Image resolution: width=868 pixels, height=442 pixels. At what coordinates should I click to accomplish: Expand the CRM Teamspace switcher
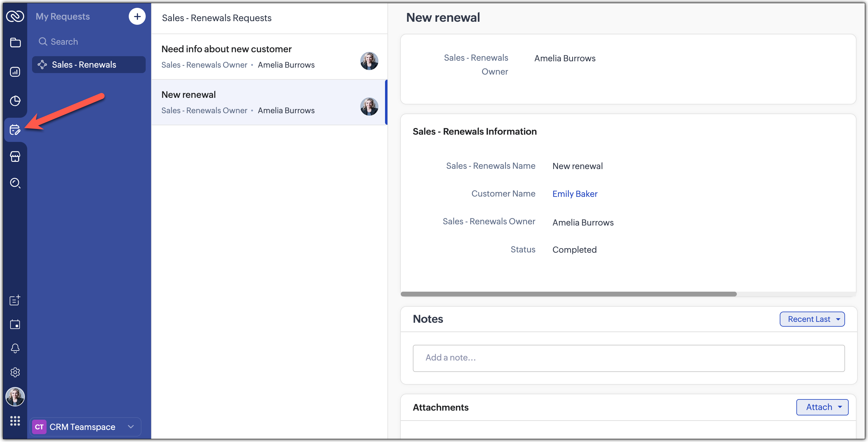click(86, 427)
